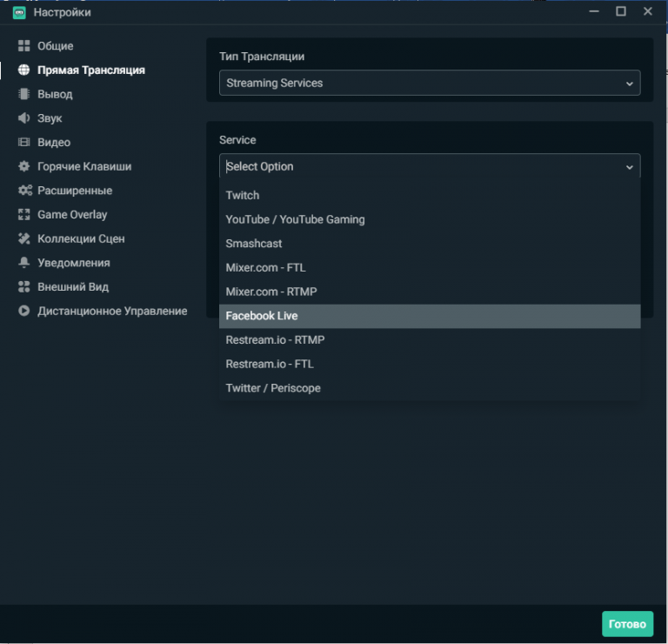The width and height of the screenshot is (668, 644).
Task: Click the chip icon beside Вывод
Action: click(x=24, y=94)
